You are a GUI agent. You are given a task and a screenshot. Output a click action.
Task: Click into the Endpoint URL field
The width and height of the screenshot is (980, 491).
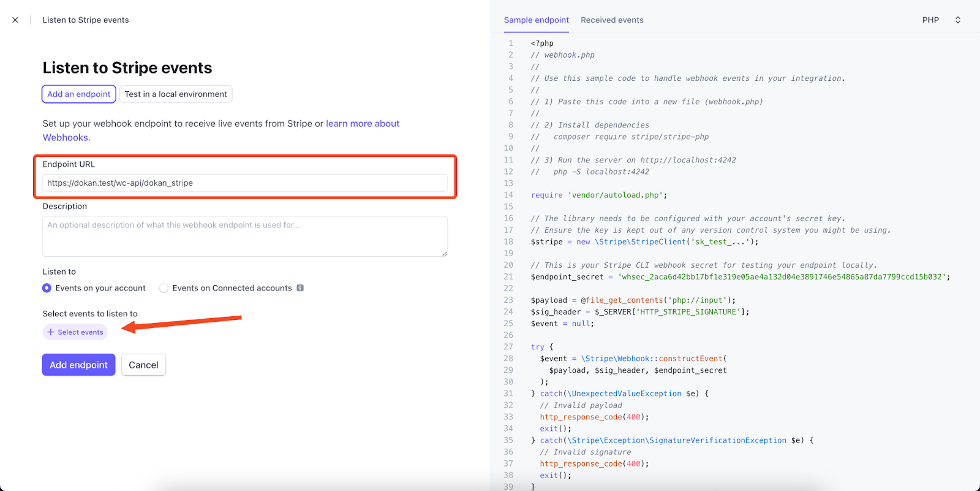245,183
